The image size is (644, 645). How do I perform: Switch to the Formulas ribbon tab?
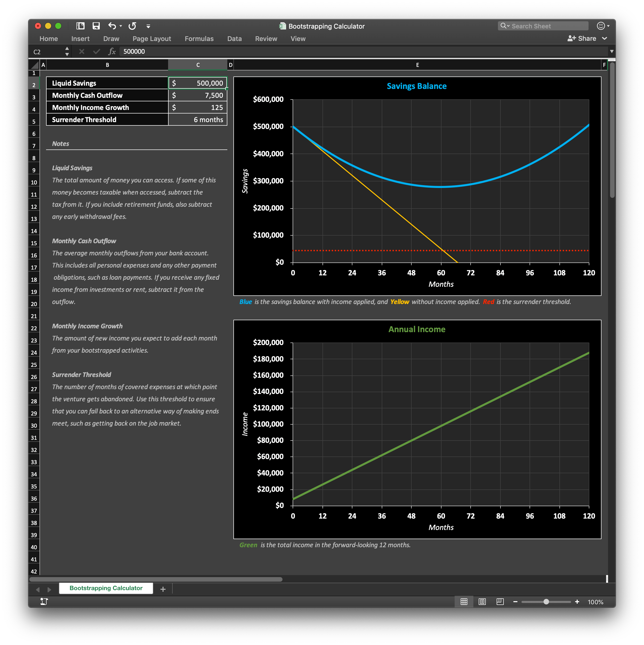[x=199, y=39]
